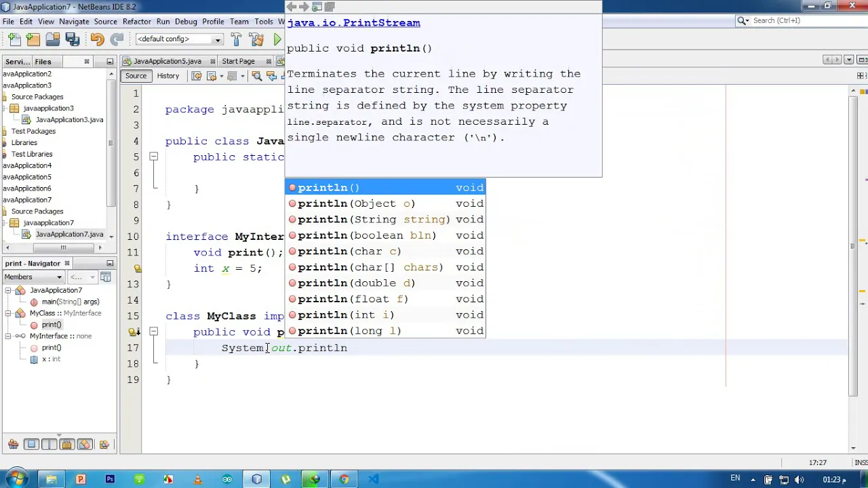Open the Debug menu
Screen dimensions: 868x488
click(186, 22)
